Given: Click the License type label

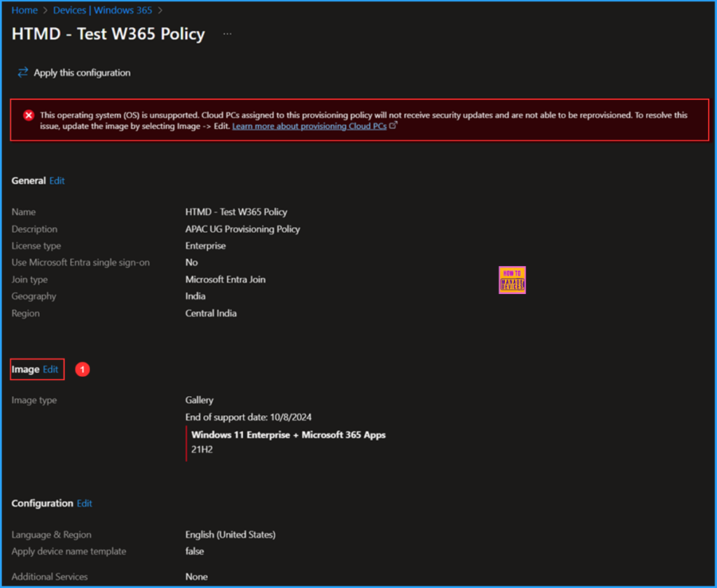Looking at the screenshot, I should coord(36,246).
